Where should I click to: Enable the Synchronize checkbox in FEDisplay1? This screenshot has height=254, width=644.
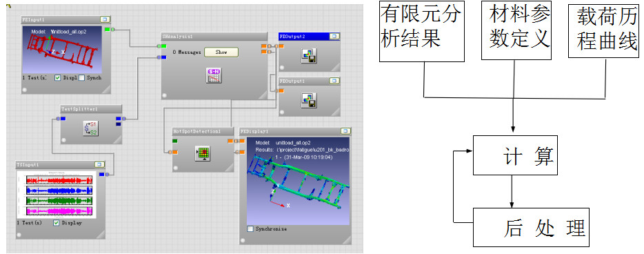tap(250, 229)
